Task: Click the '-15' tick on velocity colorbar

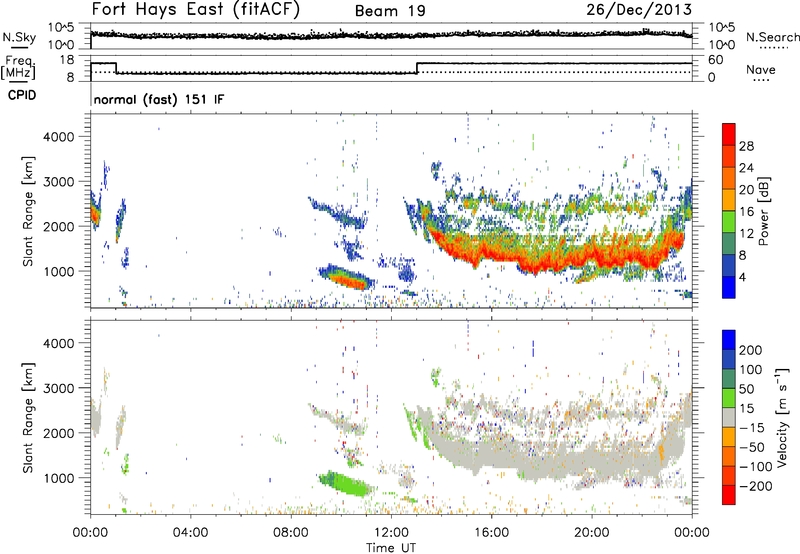Action: click(x=752, y=427)
